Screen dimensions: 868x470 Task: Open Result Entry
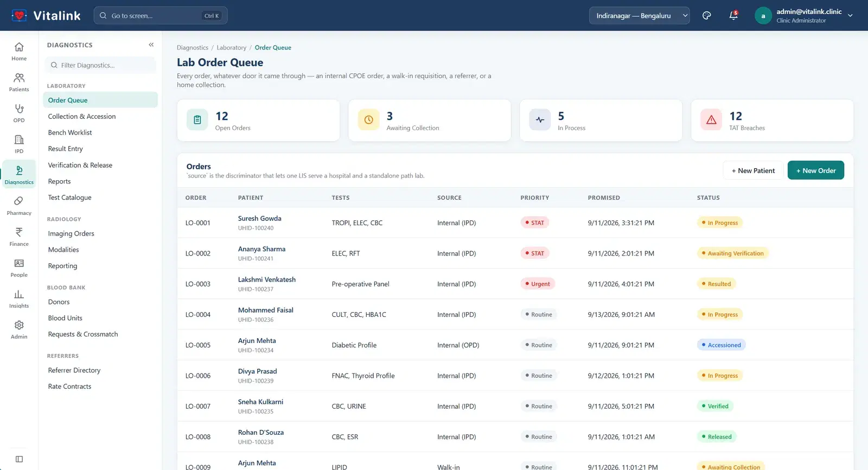click(100, 149)
